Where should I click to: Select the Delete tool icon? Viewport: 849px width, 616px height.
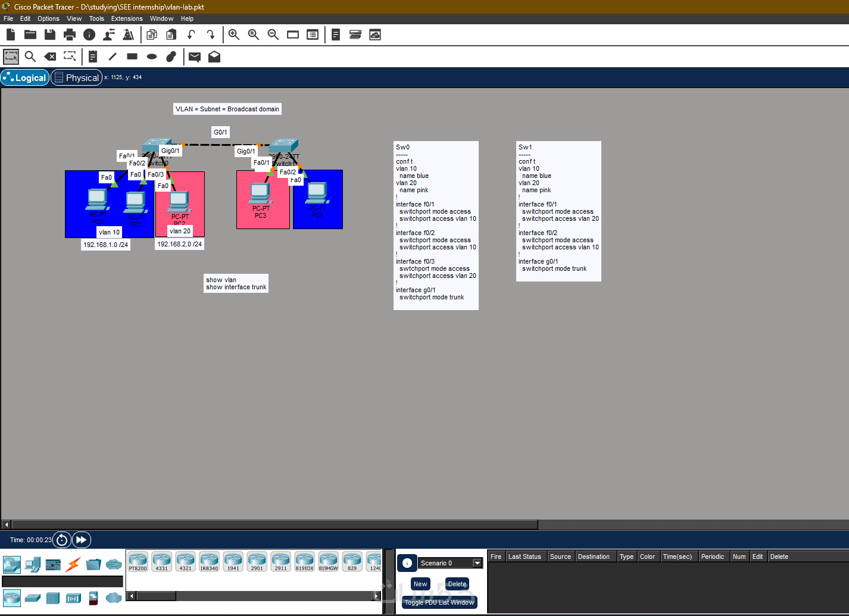point(50,57)
